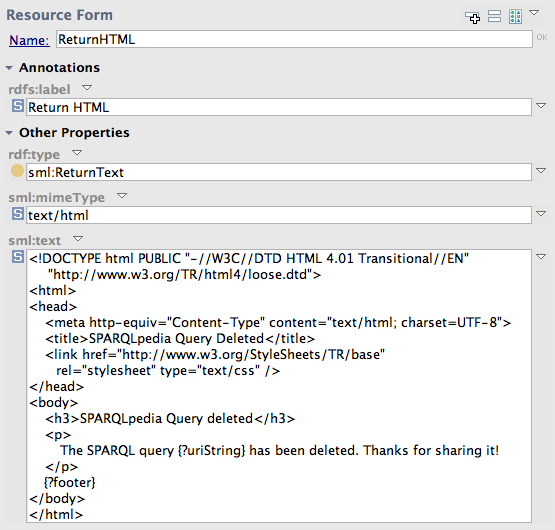
Task: Open the text/html value menu arrow
Action: pos(541,213)
